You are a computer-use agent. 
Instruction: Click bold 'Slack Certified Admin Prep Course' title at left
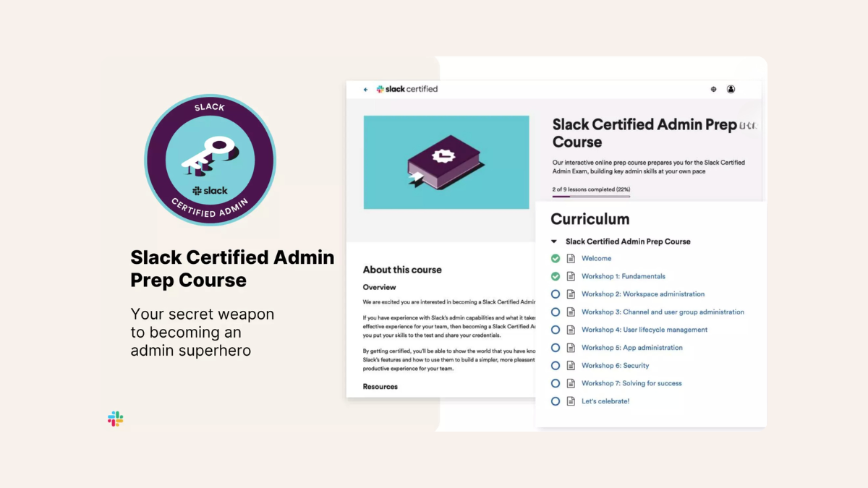[x=232, y=268]
